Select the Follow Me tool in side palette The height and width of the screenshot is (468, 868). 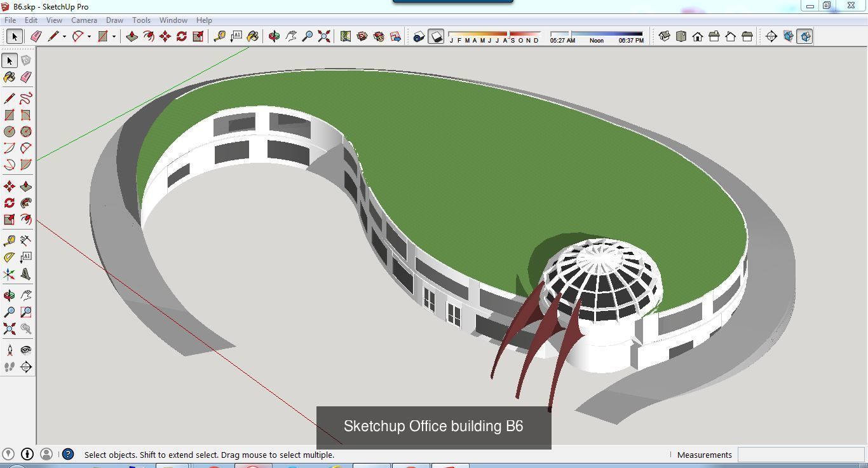[26, 203]
